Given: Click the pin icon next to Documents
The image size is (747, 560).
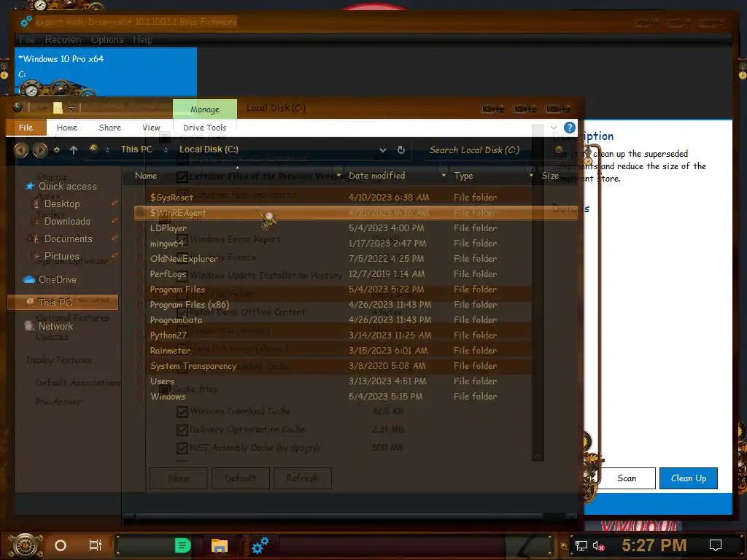Looking at the screenshot, I should coord(115,238).
